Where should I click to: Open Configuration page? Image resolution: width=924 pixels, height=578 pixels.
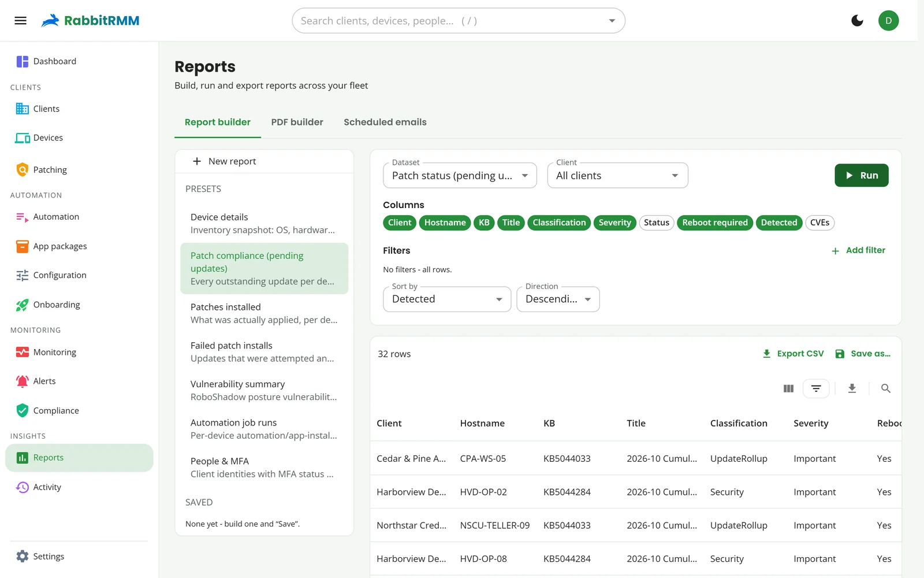click(x=79, y=275)
